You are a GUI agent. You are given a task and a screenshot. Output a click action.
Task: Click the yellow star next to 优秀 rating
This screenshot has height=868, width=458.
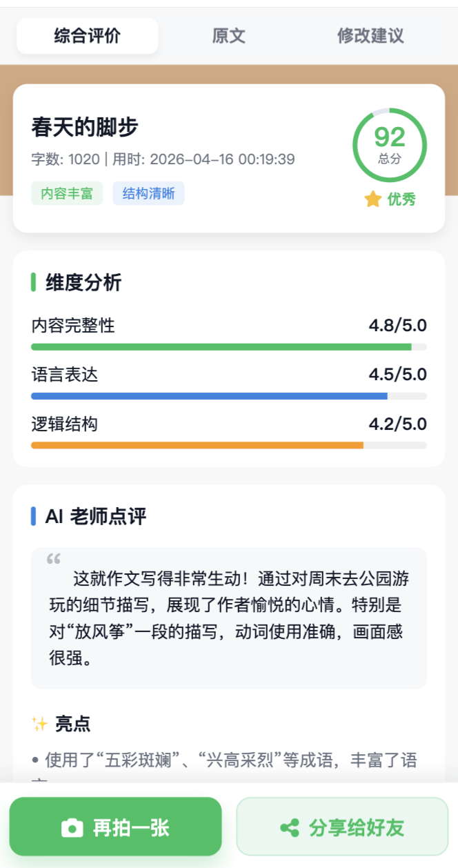(x=372, y=199)
